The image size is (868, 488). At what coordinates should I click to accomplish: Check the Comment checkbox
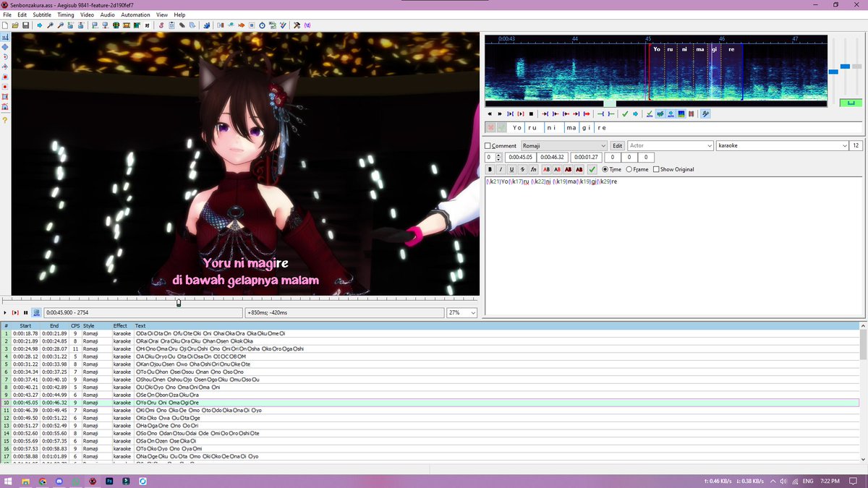pos(488,146)
